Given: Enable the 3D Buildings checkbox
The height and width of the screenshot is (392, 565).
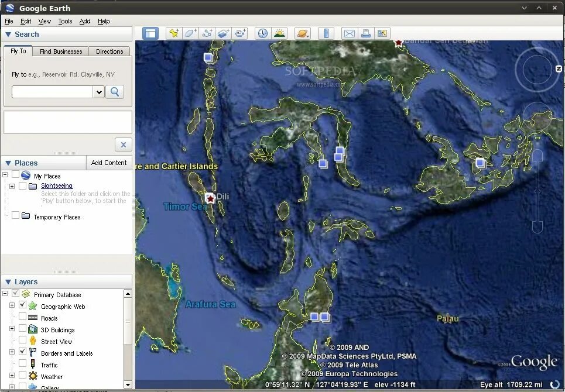Looking at the screenshot, I should 22,328.
